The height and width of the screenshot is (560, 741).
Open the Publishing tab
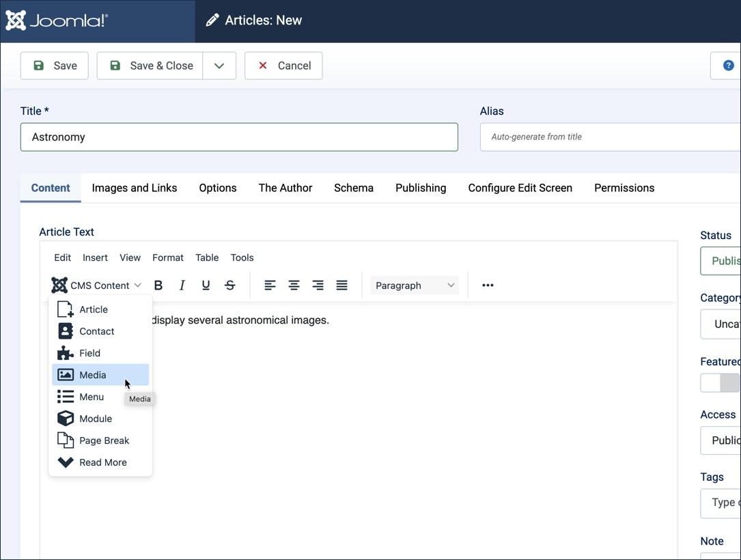[x=421, y=188]
